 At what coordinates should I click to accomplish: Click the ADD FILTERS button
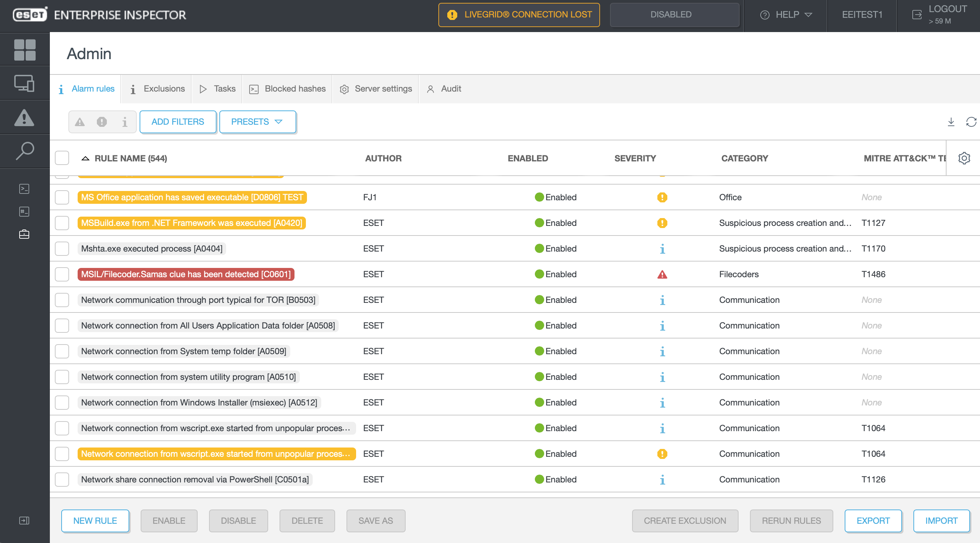pos(178,122)
